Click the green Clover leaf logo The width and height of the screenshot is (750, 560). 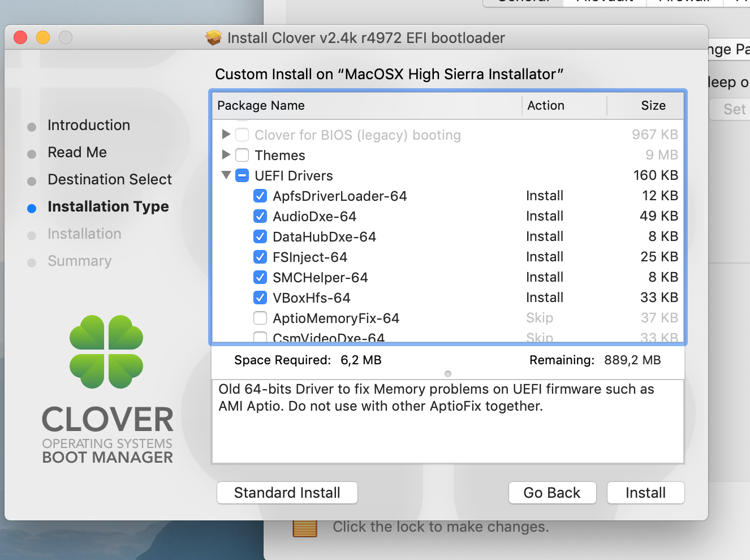click(x=106, y=352)
